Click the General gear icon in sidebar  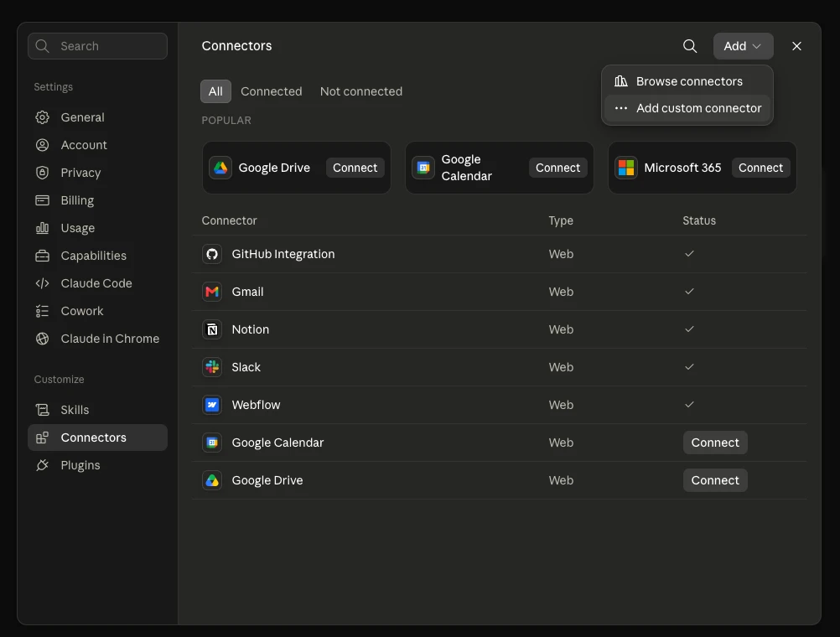pos(42,117)
